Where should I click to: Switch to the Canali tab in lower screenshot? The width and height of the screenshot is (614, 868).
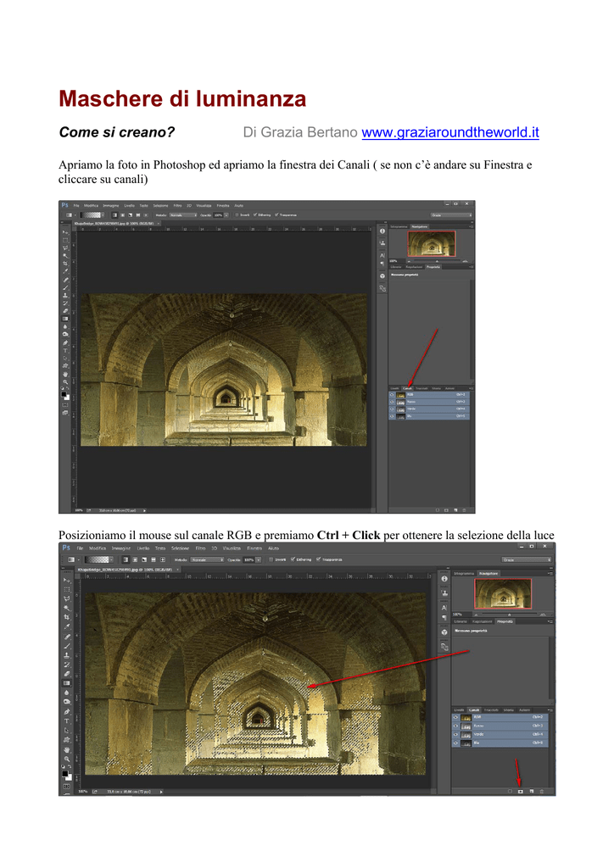[474, 710]
